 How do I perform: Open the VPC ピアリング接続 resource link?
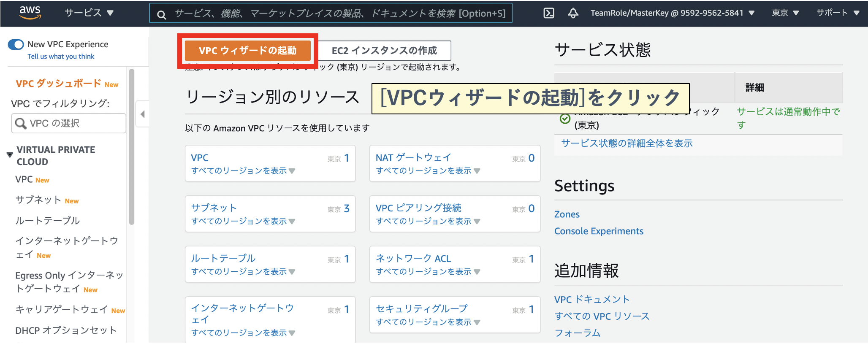tap(418, 208)
